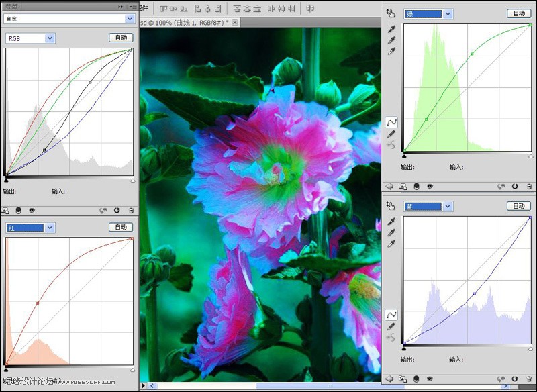This screenshot has height=392, width=537.
Task: Click the delete adjustment trash icon under the Blue curves
Action: [530, 379]
